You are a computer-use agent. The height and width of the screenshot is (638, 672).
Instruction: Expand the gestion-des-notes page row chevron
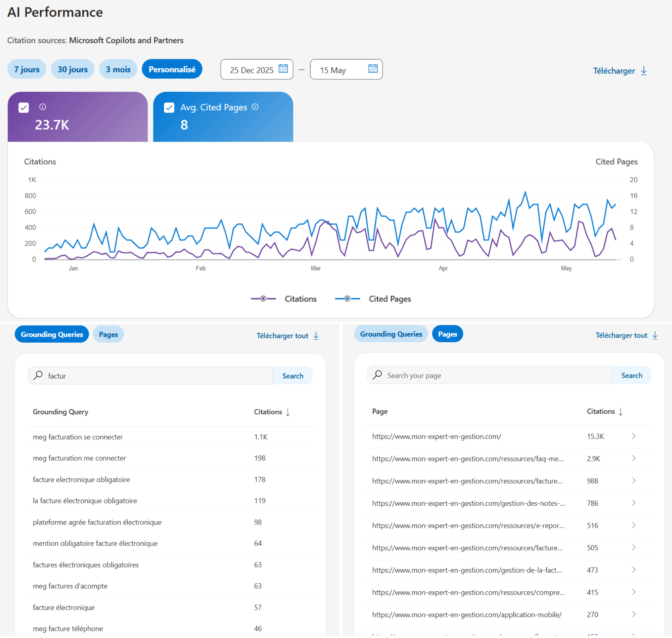pyautogui.click(x=634, y=503)
